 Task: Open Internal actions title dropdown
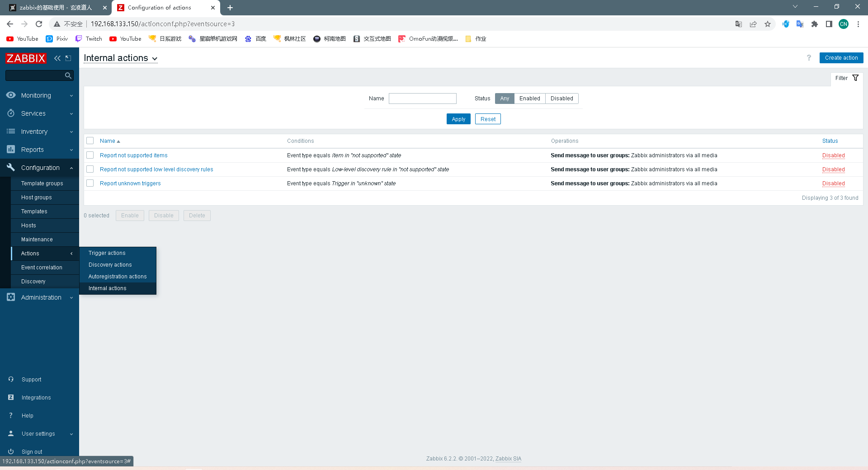(121, 58)
